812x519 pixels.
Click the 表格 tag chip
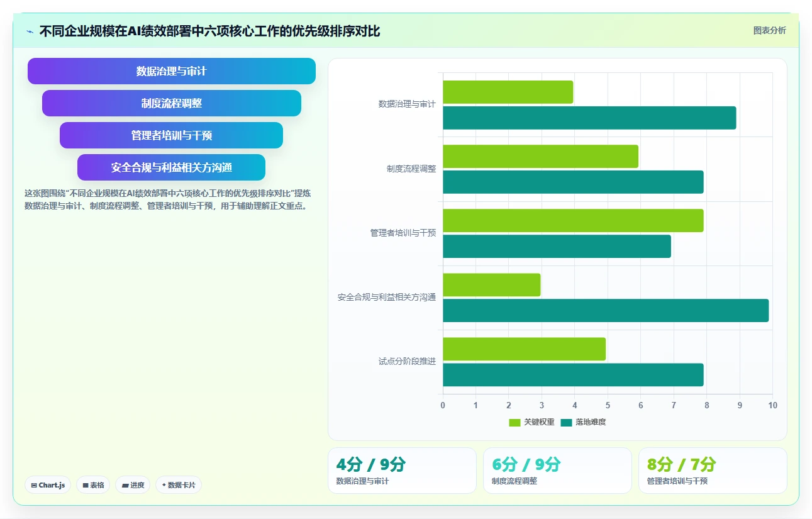[x=93, y=485]
